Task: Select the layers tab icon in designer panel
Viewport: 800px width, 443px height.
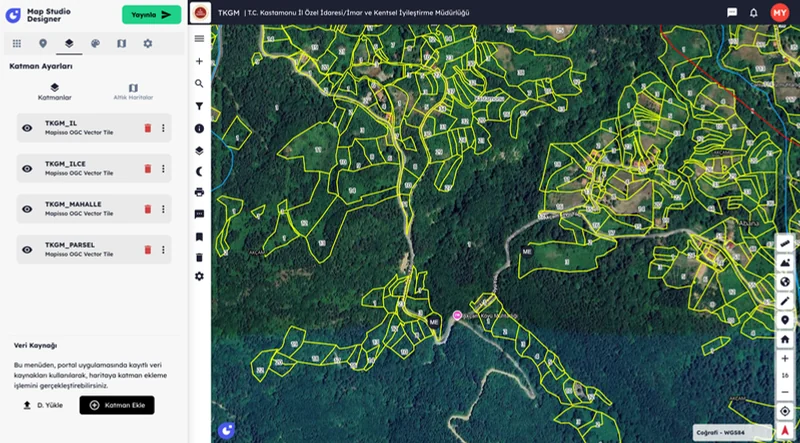Action: point(69,43)
